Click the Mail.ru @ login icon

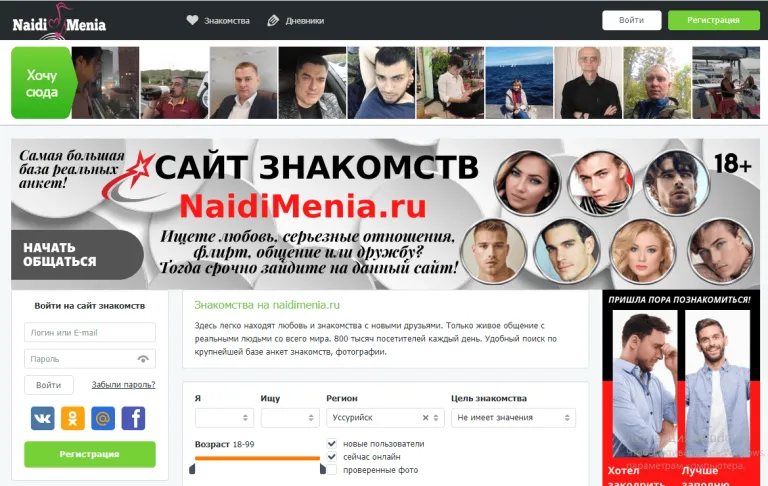click(103, 418)
